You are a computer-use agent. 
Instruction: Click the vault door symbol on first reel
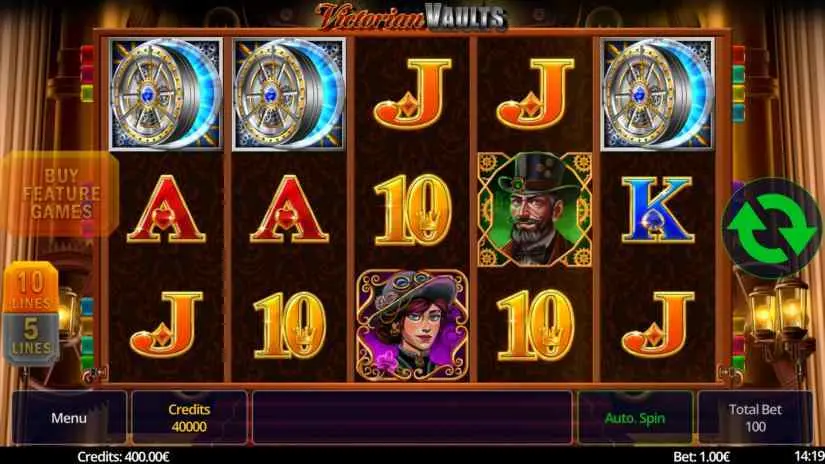coord(166,94)
